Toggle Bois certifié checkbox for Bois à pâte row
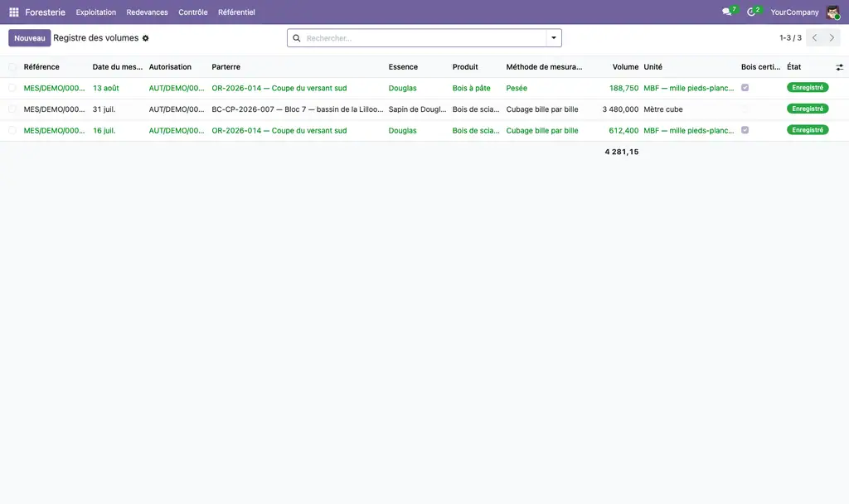This screenshot has width=849, height=504. point(745,88)
